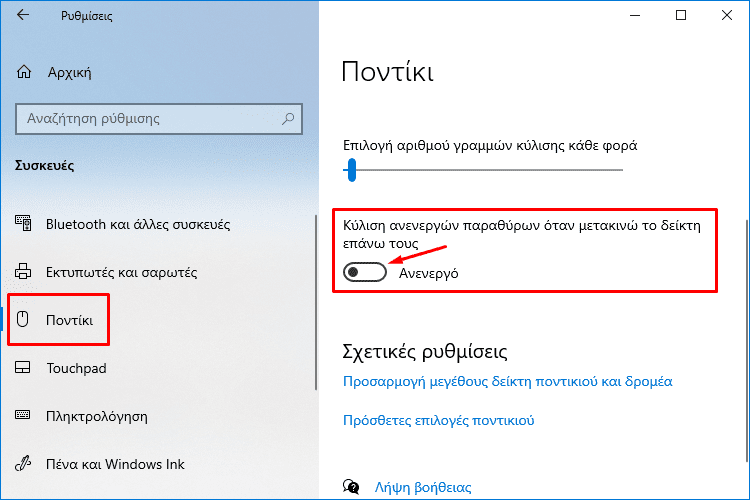Open Πένα και Windows Ink settings
Viewport: 750px width, 500px height.
115,464
